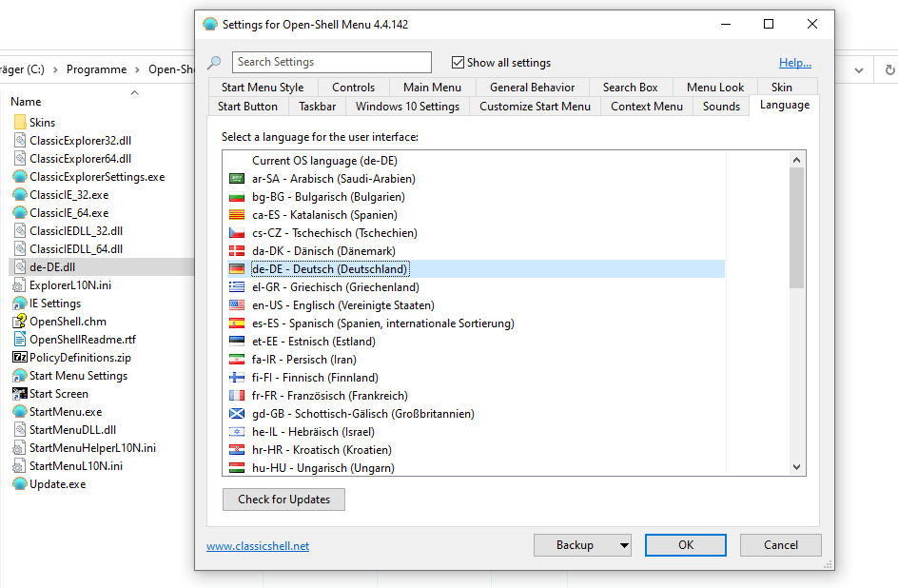This screenshot has width=898, height=588.
Task: Open the Skins folder in the file list
Action: point(45,122)
